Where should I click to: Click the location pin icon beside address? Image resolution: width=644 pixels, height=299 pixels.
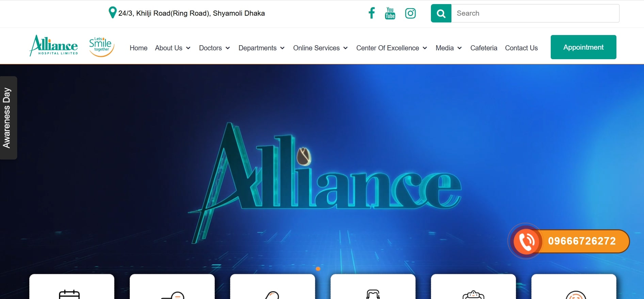[x=112, y=13]
